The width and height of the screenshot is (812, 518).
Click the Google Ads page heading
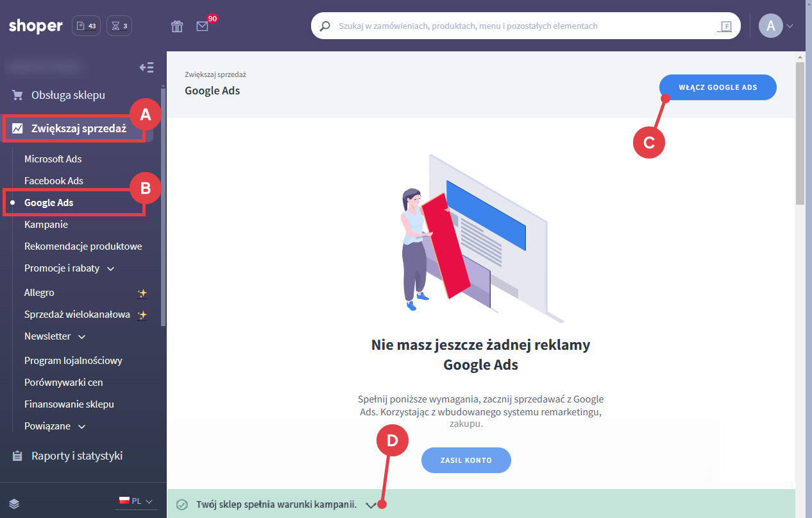coord(212,91)
